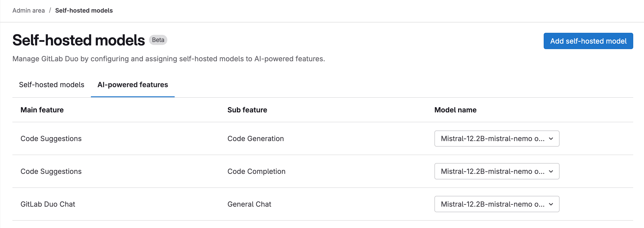Click the Manage GitLab Duo description text

pyautogui.click(x=169, y=59)
